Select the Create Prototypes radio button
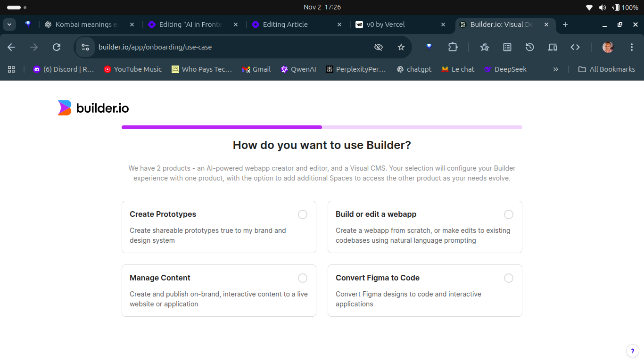The image size is (644, 362). tap(303, 214)
